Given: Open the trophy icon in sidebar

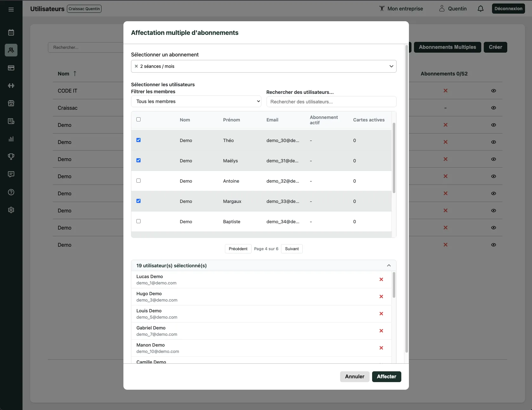Looking at the screenshot, I should coord(11,157).
